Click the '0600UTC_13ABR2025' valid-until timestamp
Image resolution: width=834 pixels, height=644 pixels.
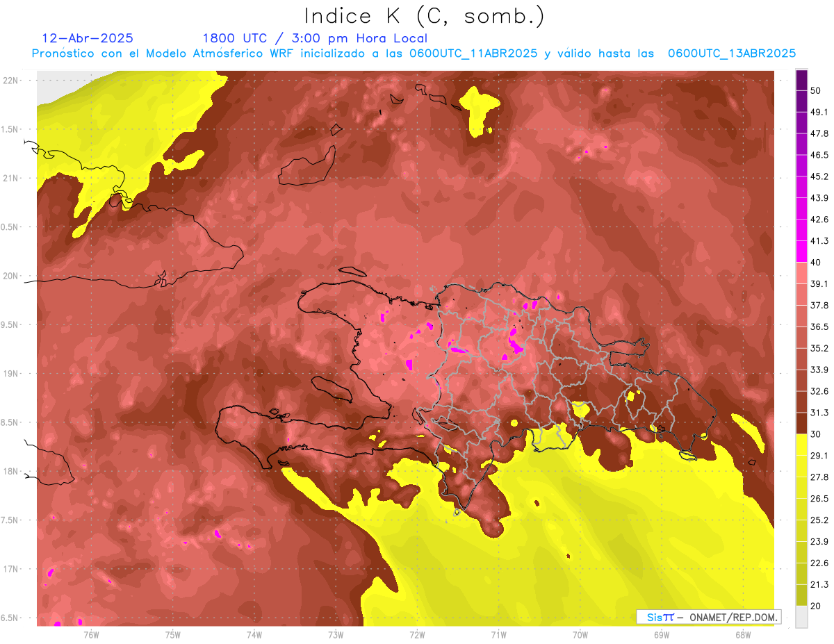pos(732,53)
